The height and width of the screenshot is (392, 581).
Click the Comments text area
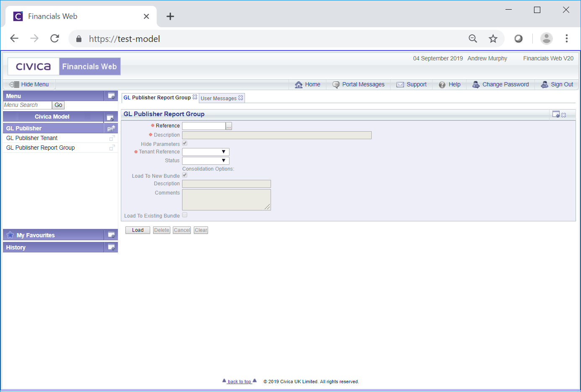227,200
